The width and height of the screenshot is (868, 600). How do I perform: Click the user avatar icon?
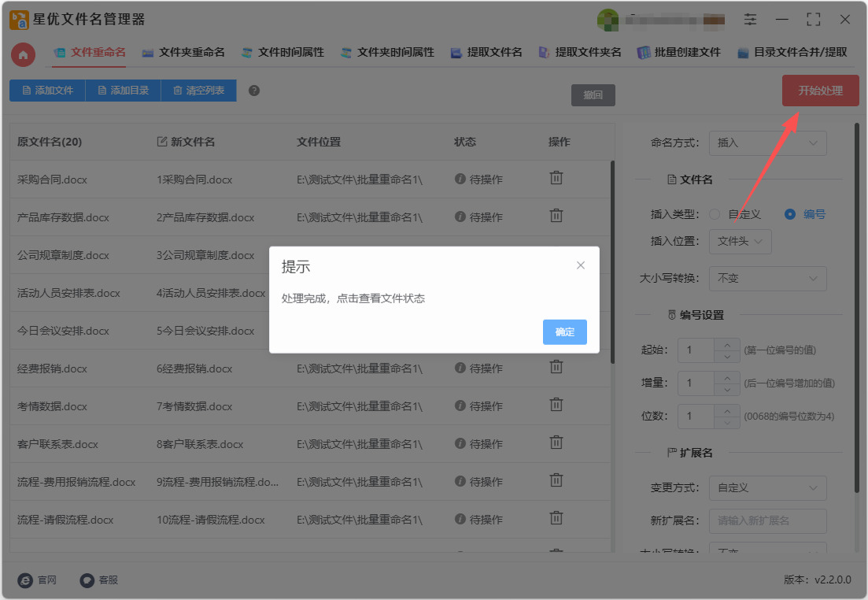point(608,20)
